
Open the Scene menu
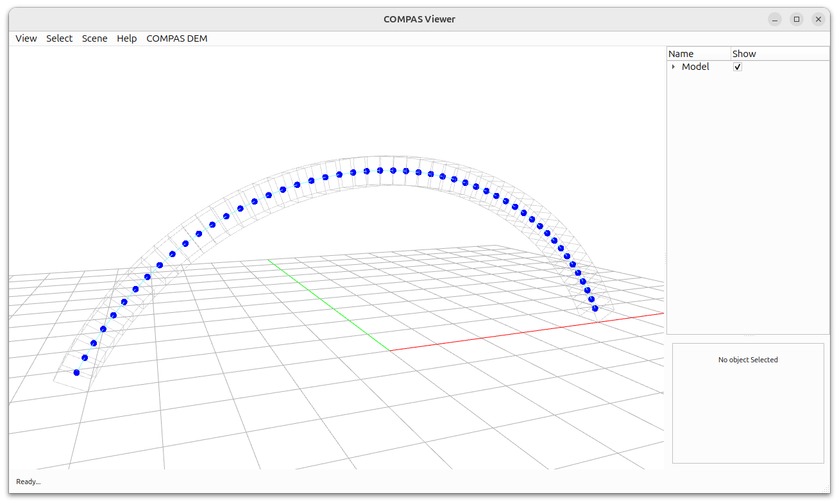(95, 38)
